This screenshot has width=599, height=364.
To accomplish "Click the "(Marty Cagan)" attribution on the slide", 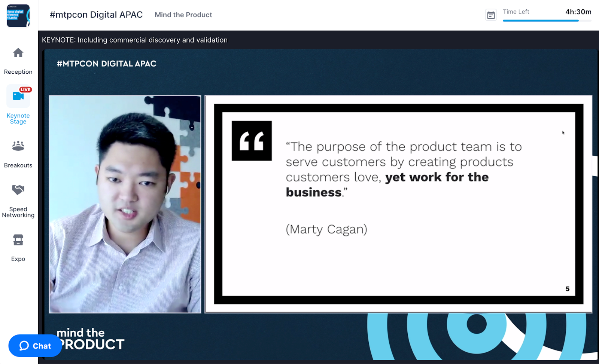I will pos(326,229).
